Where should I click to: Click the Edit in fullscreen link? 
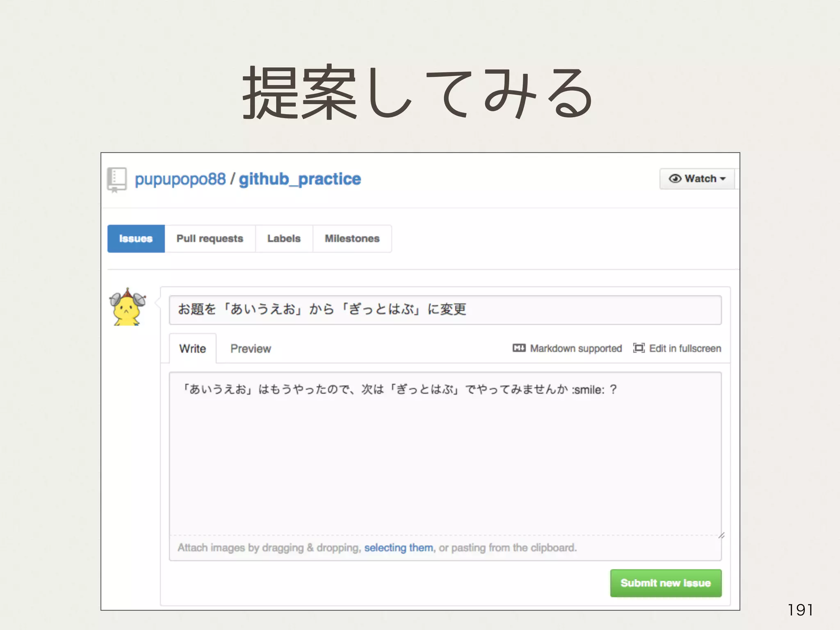[685, 348]
